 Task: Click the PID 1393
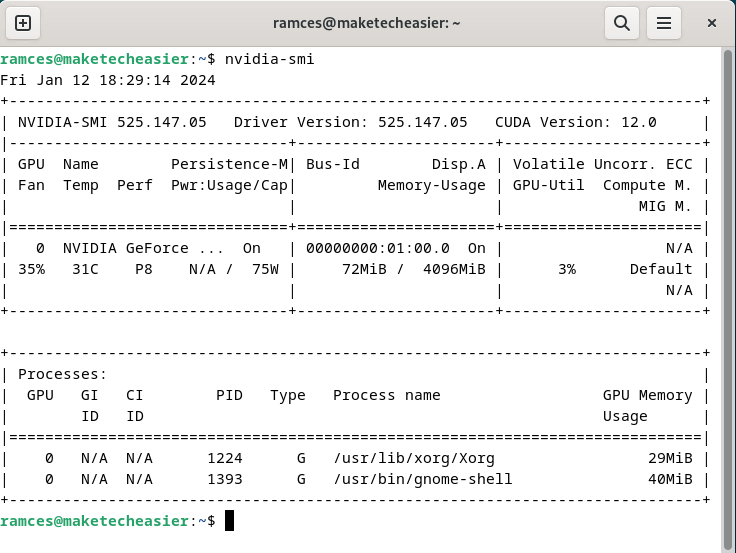point(225,479)
